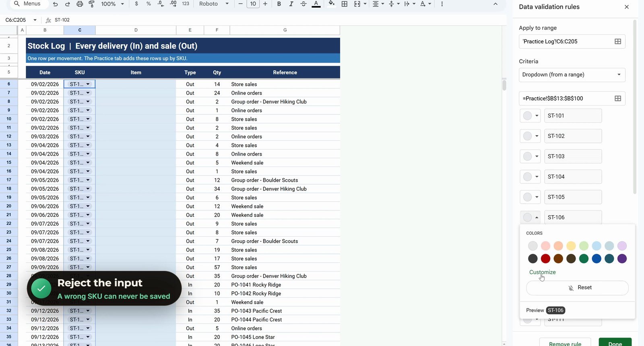Open the SKU dropdown in row 6

coord(88,84)
